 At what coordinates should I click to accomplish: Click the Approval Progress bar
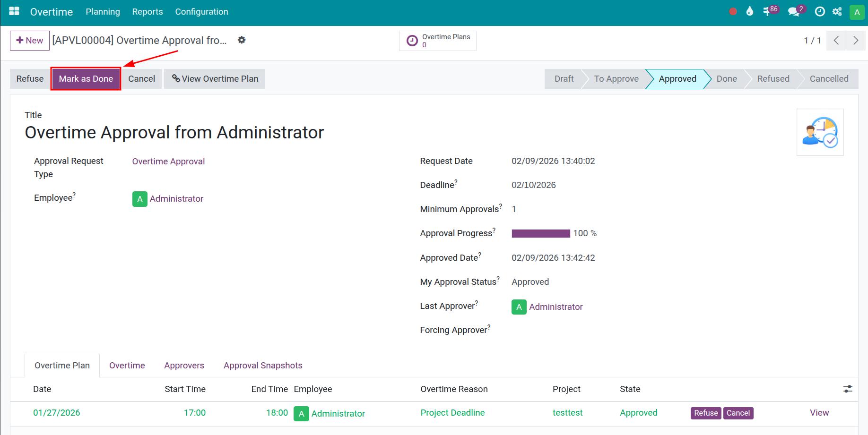coord(541,233)
